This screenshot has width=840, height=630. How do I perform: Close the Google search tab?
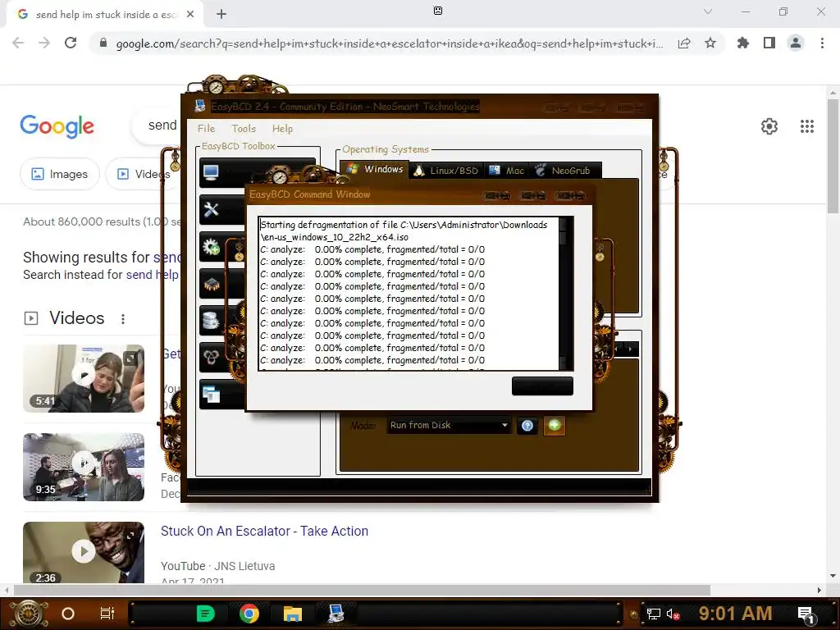[x=190, y=15]
